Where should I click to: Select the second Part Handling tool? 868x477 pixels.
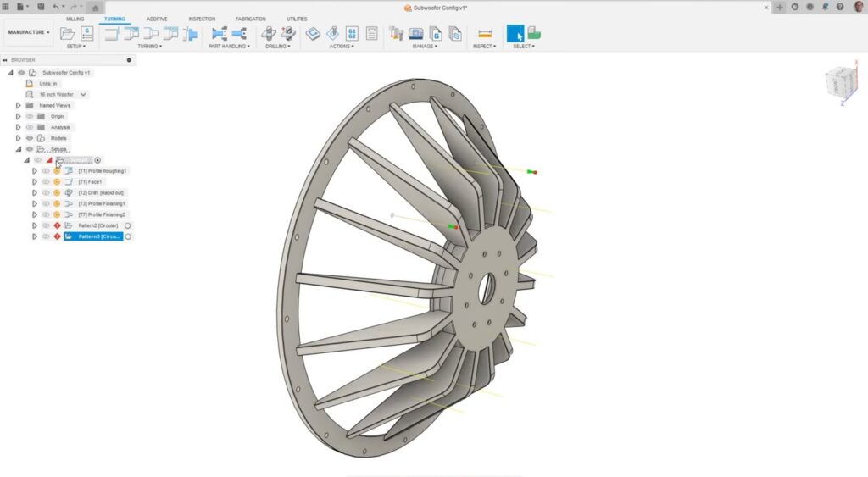point(239,34)
